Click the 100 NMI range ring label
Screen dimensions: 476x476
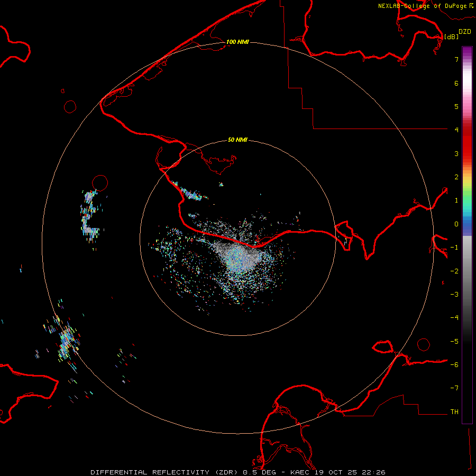(x=237, y=42)
